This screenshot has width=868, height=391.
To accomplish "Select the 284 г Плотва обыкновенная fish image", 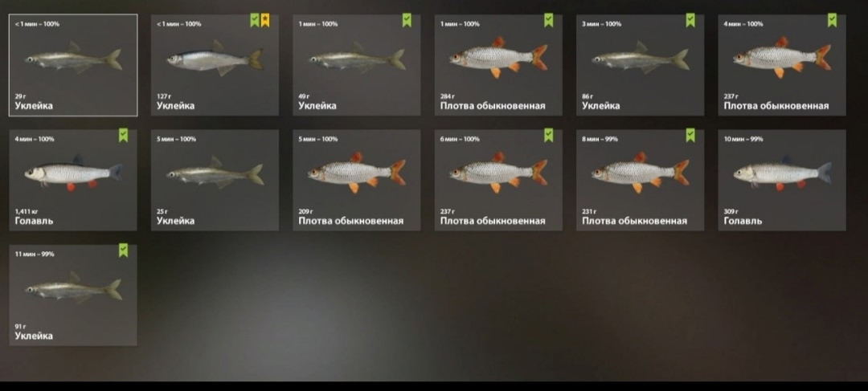I will pyautogui.click(x=498, y=58).
